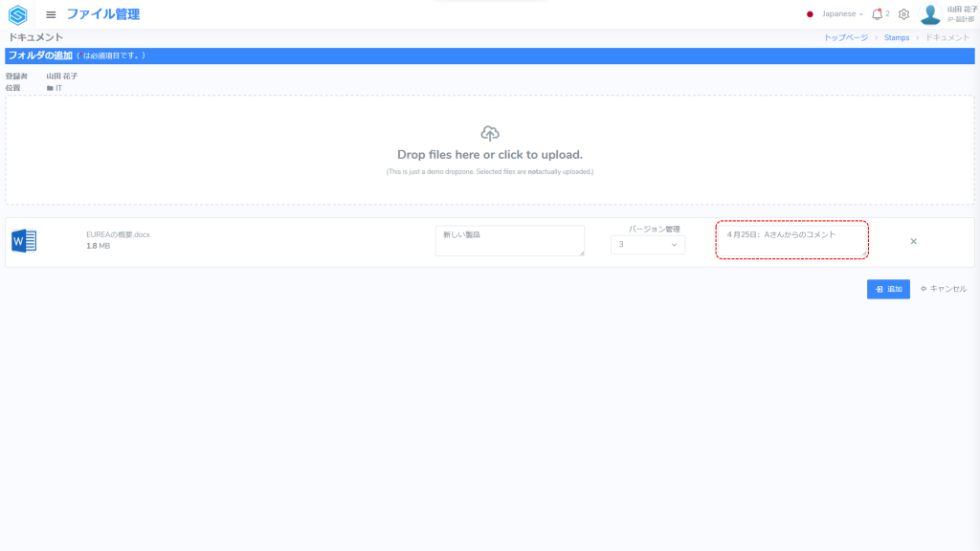Viewport: 980px width, 551px height.
Task: Select the EUREAの概要.docx file name
Action: click(x=118, y=234)
